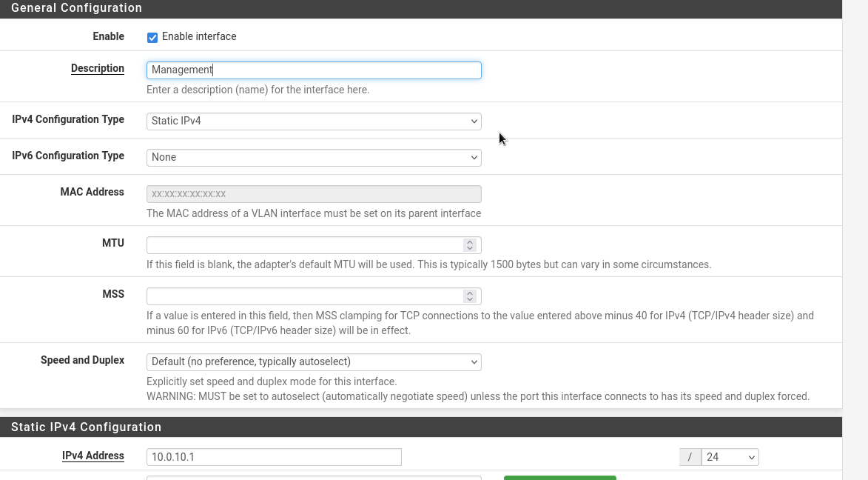Increase MTU with the up stepper arrow
This screenshot has height=480, width=868.
(470, 241)
